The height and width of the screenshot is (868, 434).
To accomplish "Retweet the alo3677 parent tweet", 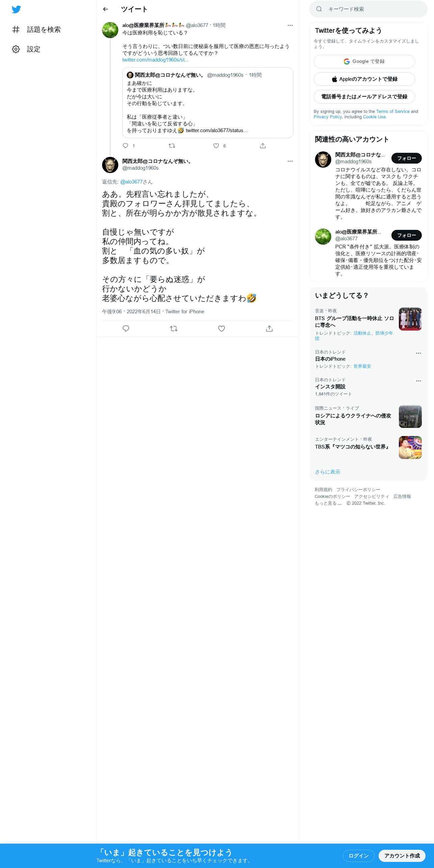I will click(172, 146).
